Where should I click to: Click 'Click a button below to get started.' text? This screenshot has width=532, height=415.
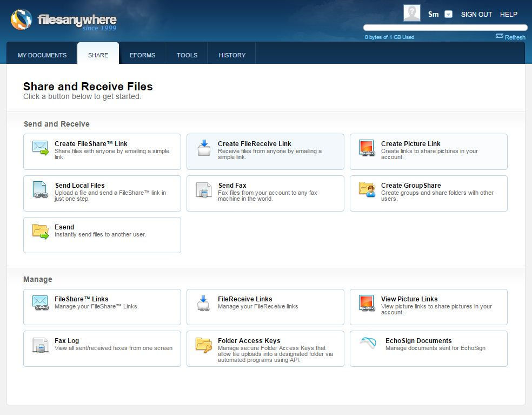click(x=82, y=96)
